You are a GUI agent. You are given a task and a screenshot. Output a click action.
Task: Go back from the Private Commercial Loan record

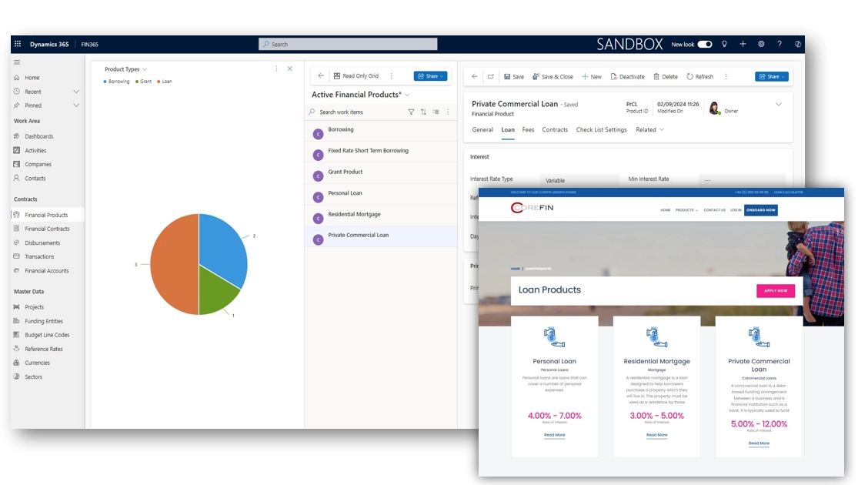point(475,76)
